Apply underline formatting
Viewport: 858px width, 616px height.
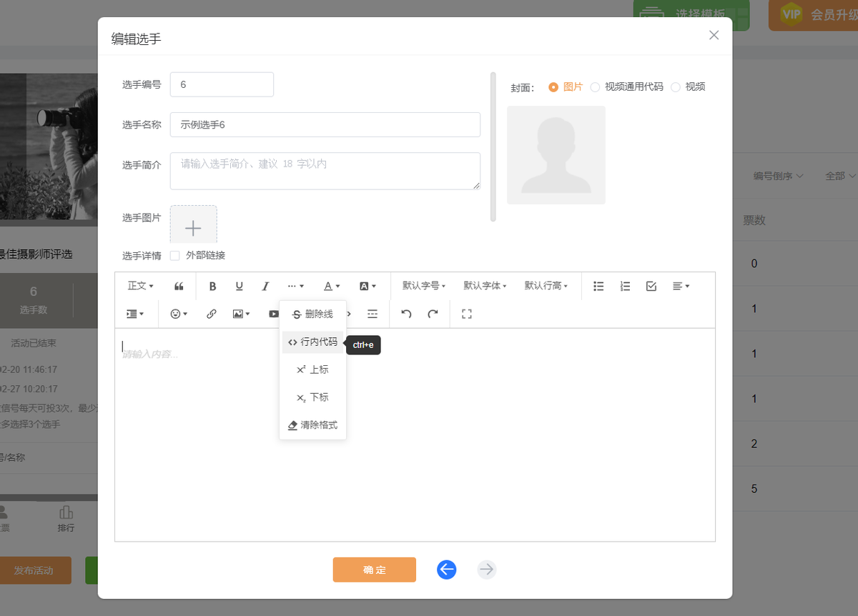tap(239, 286)
